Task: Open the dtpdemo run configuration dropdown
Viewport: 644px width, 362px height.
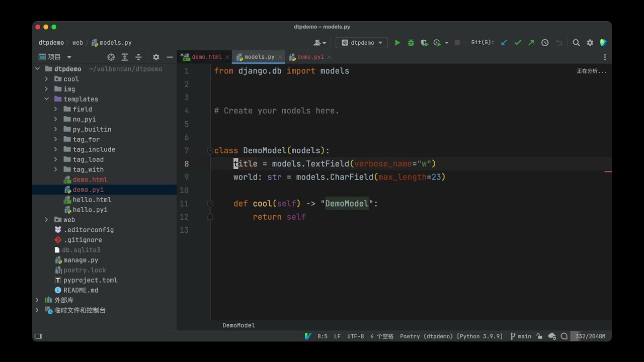Action: point(362,43)
